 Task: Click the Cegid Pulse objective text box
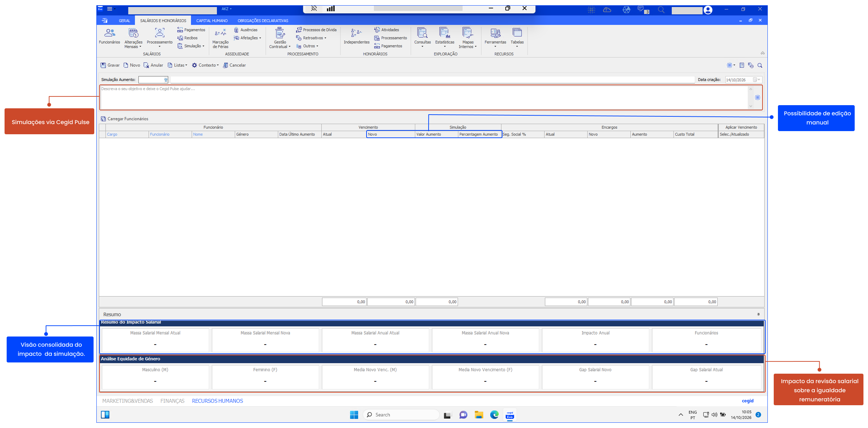point(424,97)
